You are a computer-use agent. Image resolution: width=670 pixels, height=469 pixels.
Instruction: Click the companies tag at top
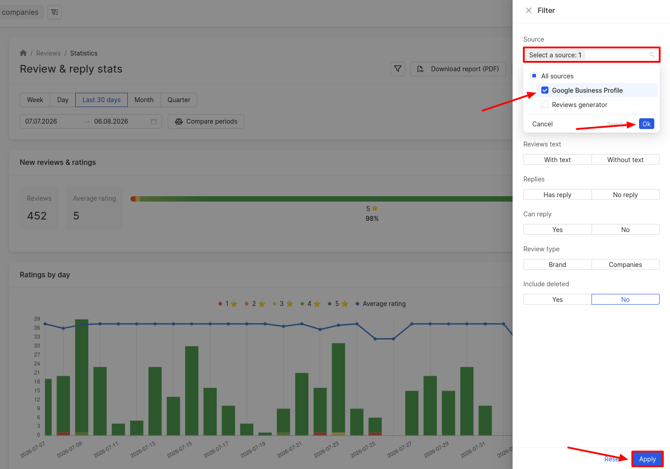pyautogui.click(x=20, y=12)
